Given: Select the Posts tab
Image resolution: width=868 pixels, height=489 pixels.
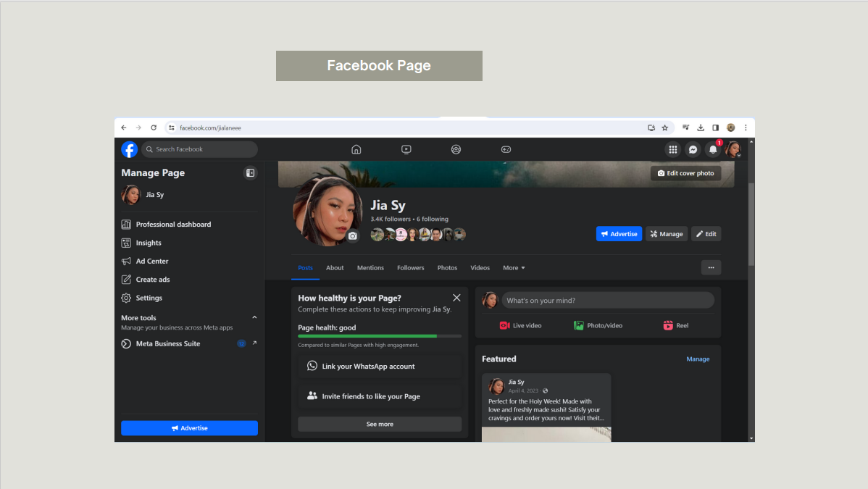Looking at the screenshot, I should click(305, 268).
